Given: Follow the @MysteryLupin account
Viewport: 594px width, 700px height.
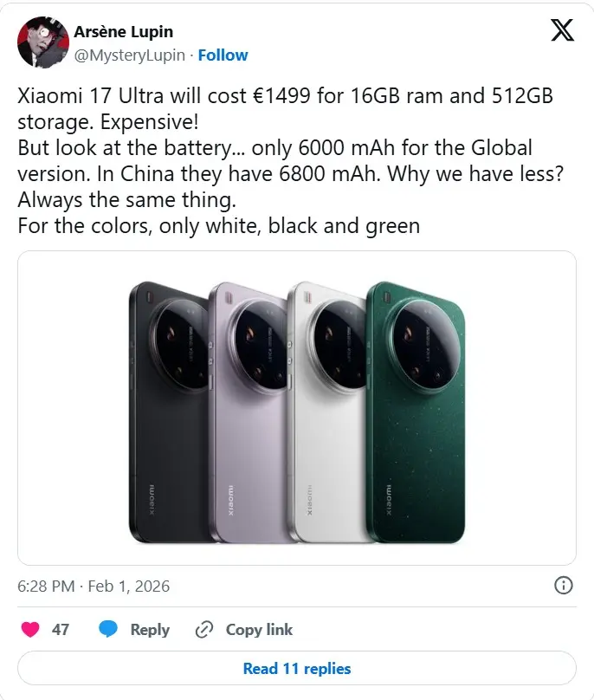Looking at the screenshot, I should coord(223,55).
